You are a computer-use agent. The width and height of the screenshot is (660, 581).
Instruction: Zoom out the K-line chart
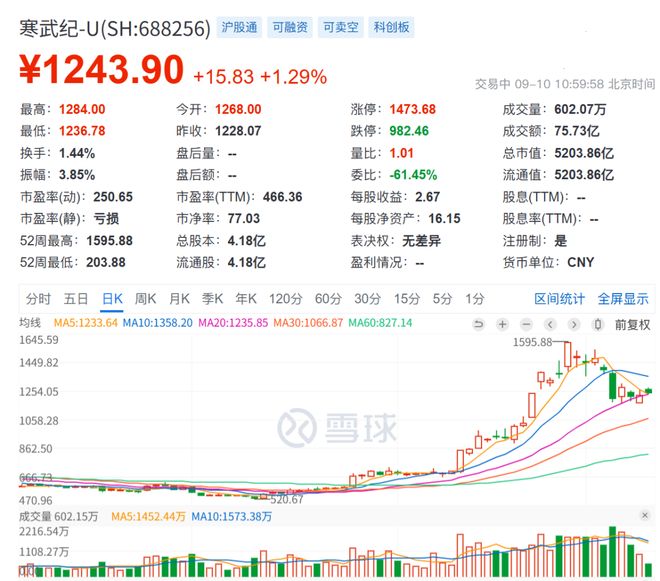pos(526,324)
